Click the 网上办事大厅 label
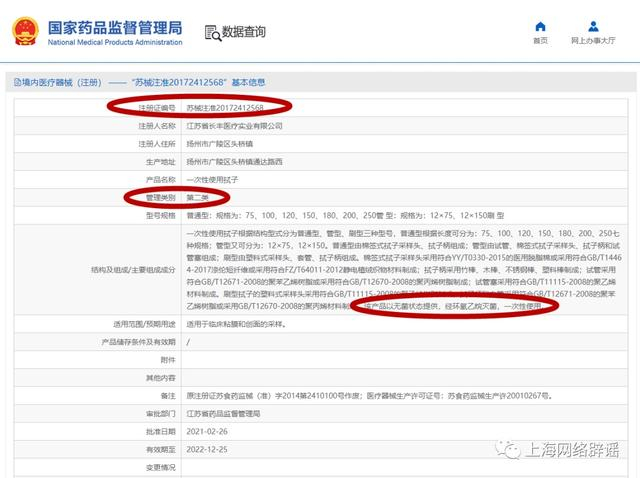 593,40
